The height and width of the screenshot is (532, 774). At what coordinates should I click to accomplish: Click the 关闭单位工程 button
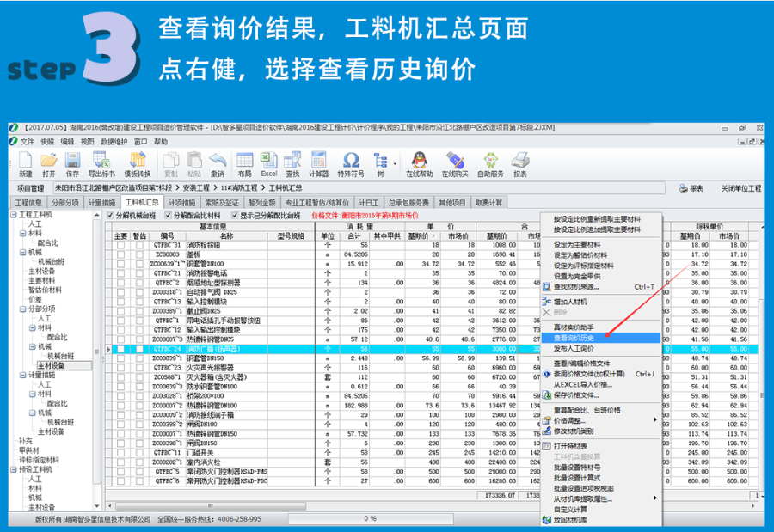pos(739,188)
